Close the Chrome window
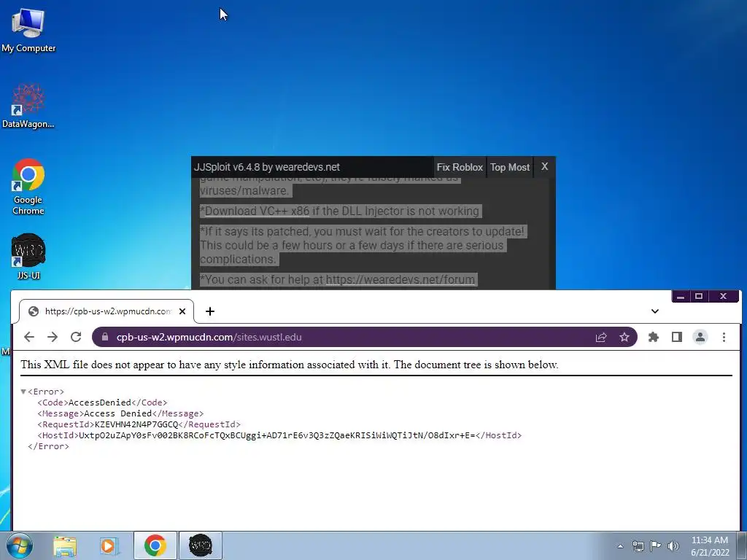Viewport: 747px width, 560px height. (723, 296)
